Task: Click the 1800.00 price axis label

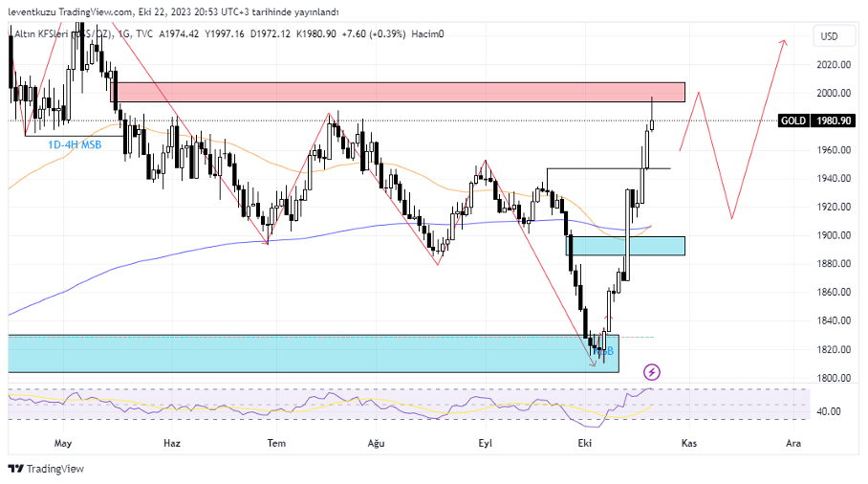Action: pyautogui.click(x=833, y=378)
